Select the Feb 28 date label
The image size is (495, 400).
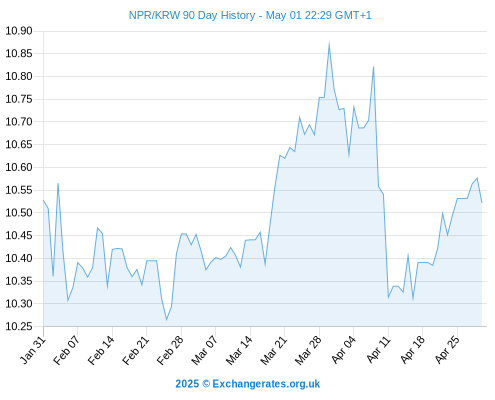pyautogui.click(x=171, y=351)
